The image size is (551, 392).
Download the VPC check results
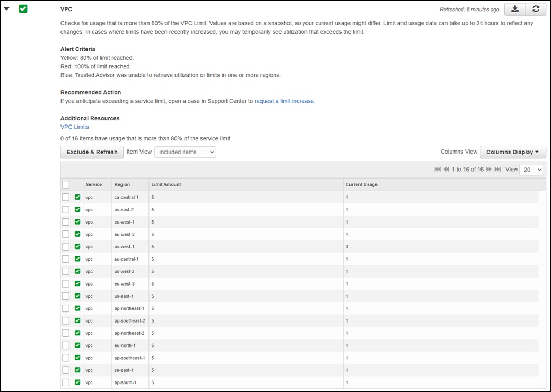515,10
